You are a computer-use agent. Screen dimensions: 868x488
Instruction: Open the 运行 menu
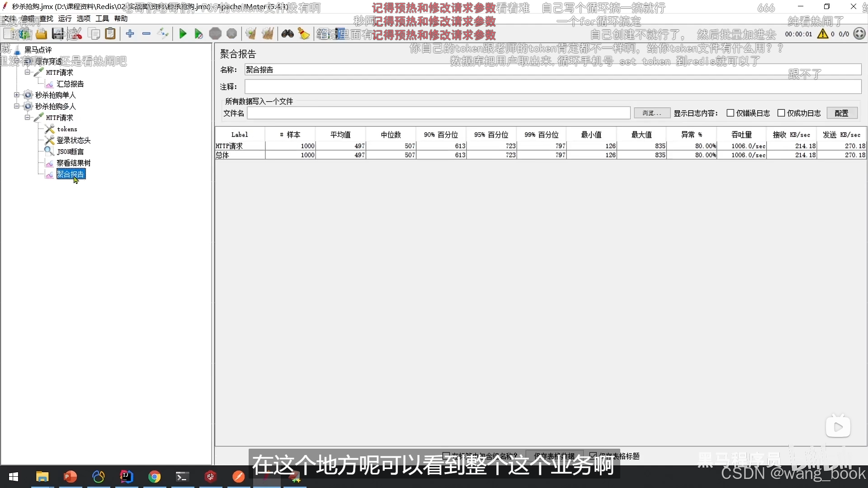point(65,19)
